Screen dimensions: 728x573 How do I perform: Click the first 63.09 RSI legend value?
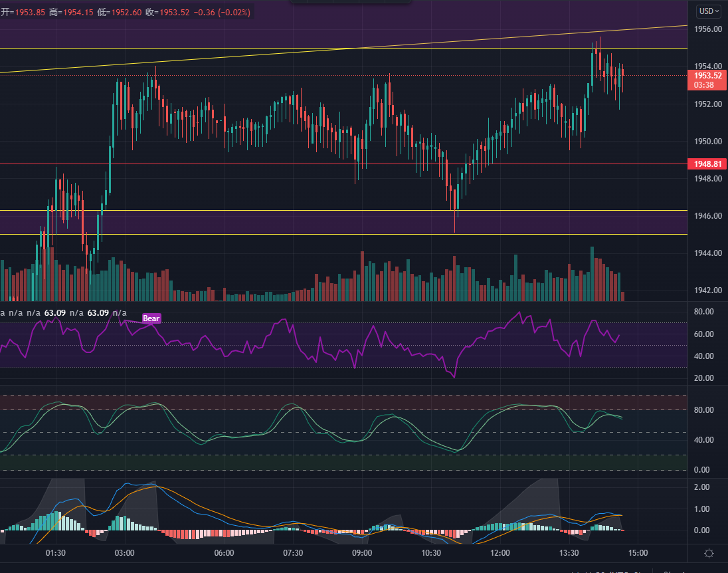click(54, 312)
